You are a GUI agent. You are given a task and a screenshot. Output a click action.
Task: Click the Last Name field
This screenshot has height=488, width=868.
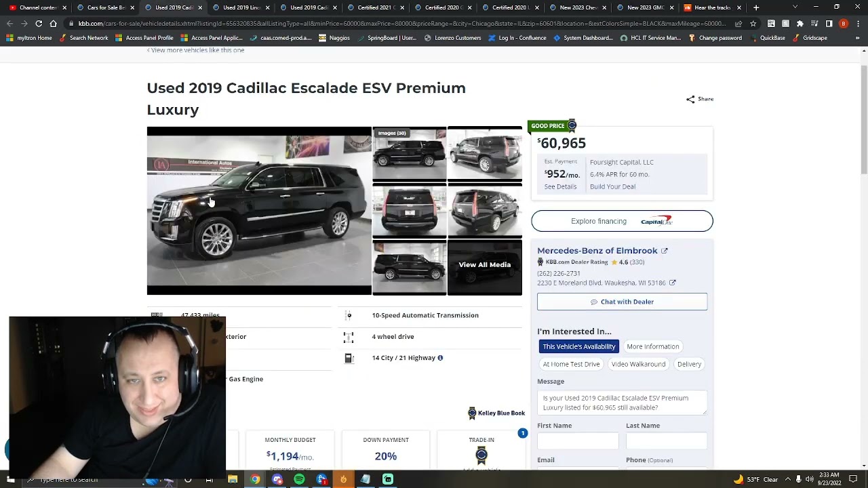(x=667, y=441)
